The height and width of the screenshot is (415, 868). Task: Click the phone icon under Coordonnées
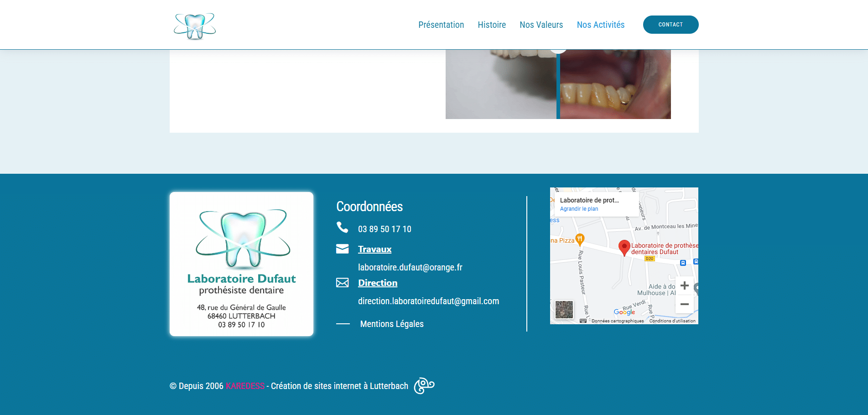pos(342,227)
